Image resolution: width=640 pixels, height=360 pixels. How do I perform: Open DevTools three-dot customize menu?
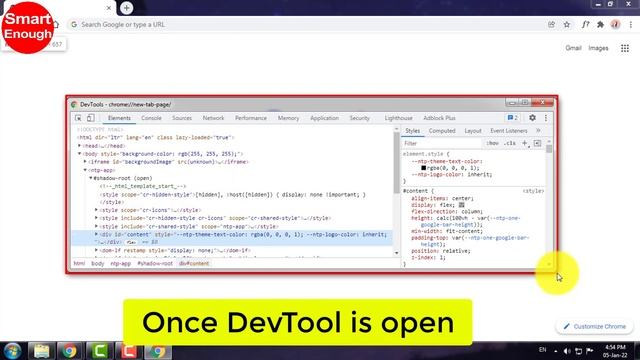546,118
